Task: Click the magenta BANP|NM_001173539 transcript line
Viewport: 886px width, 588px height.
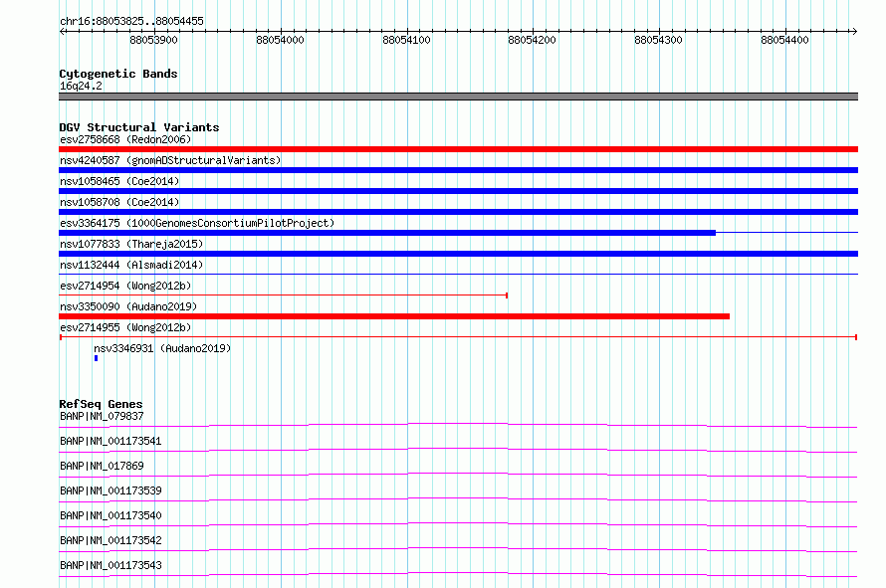Action: 458,499
